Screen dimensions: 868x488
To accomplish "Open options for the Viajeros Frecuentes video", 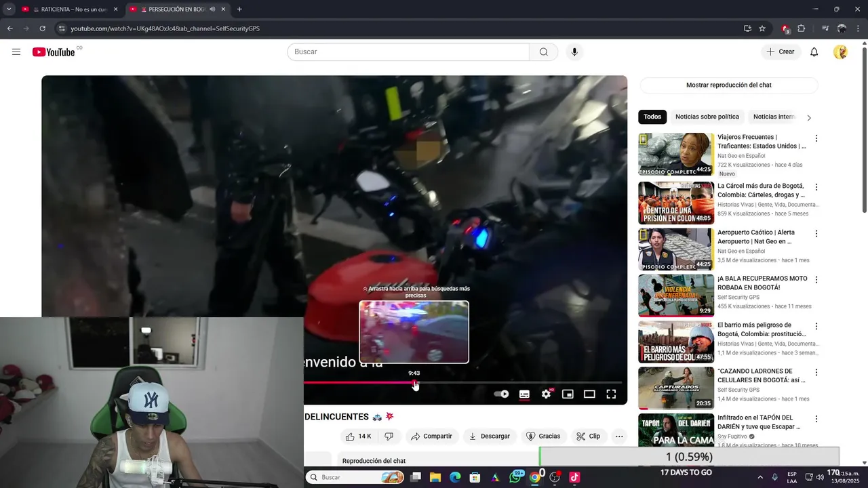I will click(816, 138).
